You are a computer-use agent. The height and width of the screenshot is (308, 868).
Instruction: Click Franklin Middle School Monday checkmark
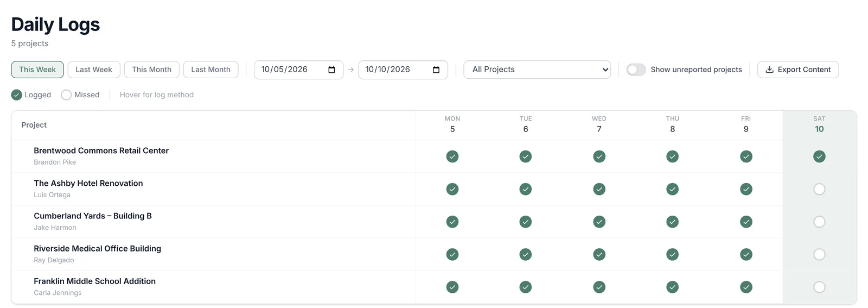pyautogui.click(x=452, y=287)
